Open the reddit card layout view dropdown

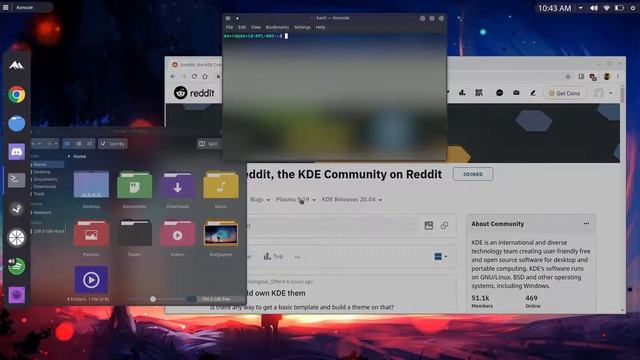440,256
